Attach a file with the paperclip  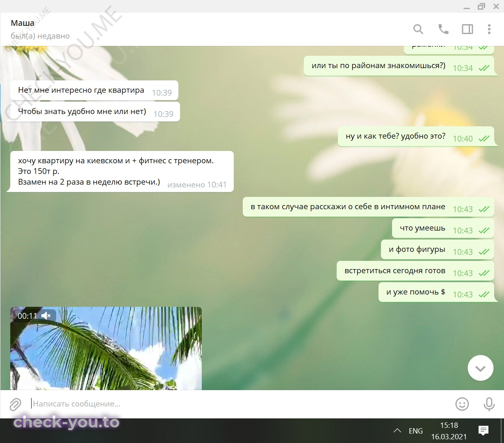click(15, 404)
